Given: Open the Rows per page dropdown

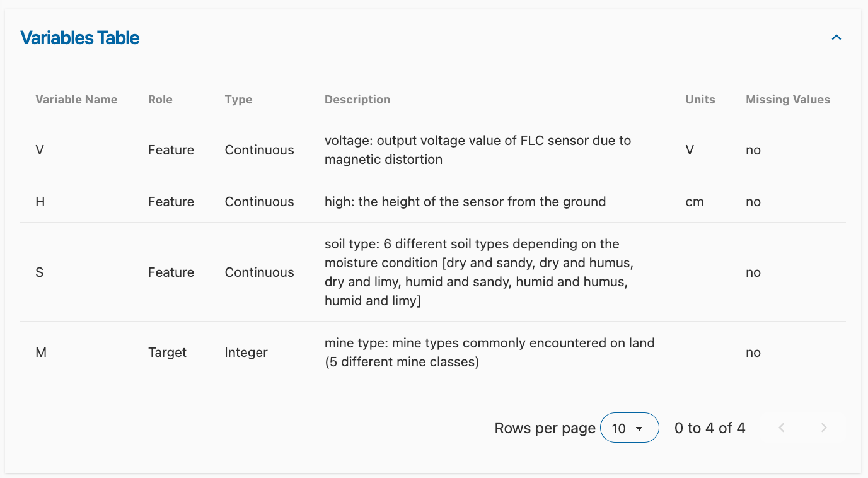Looking at the screenshot, I should (630, 428).
